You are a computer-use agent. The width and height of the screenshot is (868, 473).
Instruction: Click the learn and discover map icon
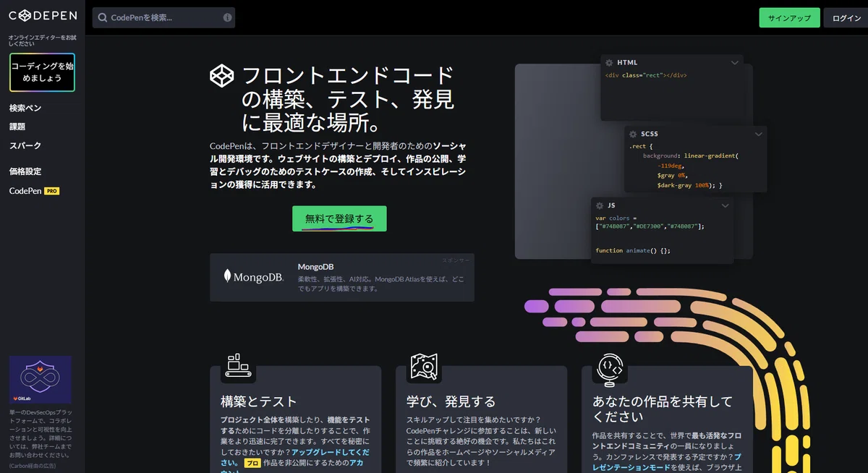click(424, 366)
